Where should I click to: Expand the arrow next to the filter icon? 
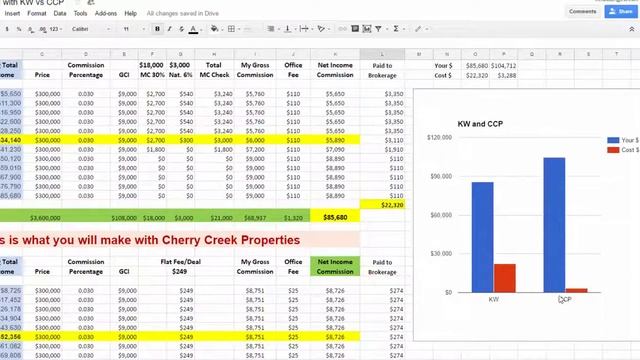pyautogui.click(x=387, y=29)
